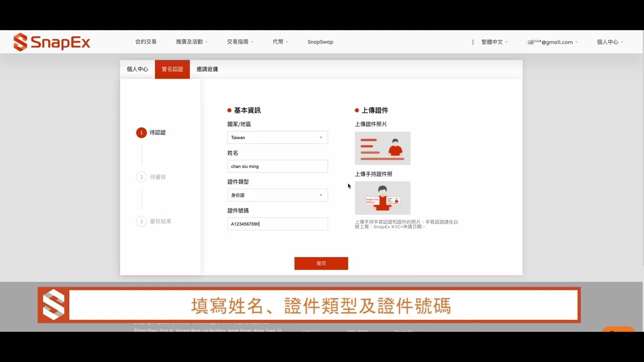Open the 繁體中文 language selector
Image resolution: width=644 pixels, height=362 pixels.
pyautogui.click(x=495, y=42)
